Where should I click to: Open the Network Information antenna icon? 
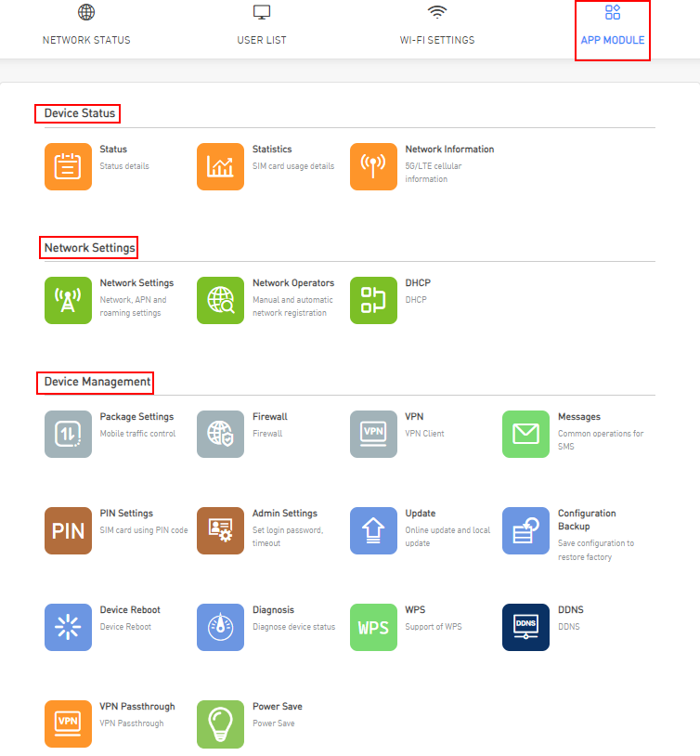pos(373,166)
